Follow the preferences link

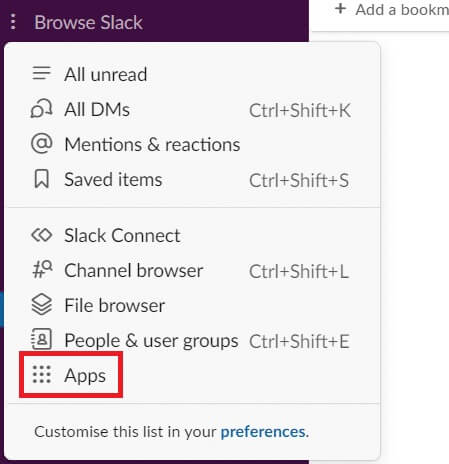(x=263, y=432)
